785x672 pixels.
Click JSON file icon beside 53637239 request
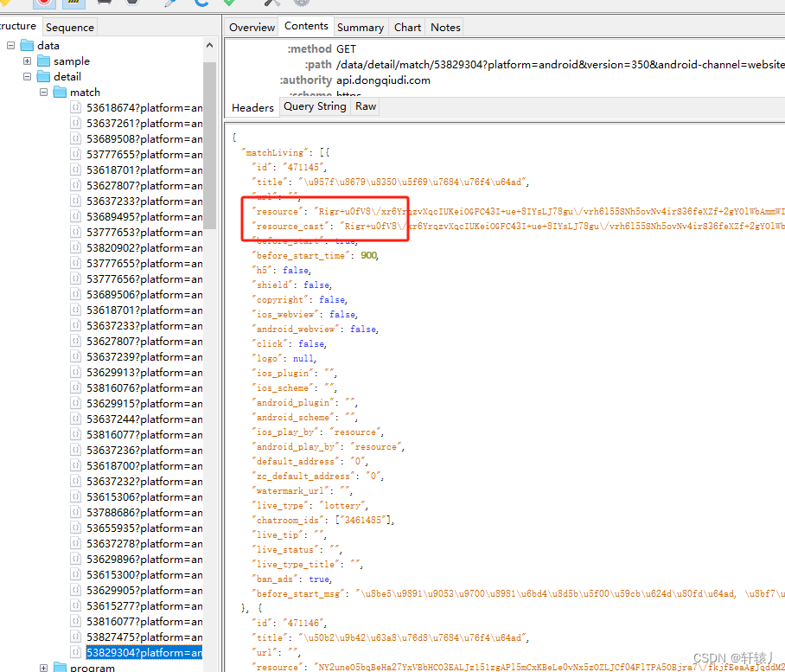click(75, 356)
